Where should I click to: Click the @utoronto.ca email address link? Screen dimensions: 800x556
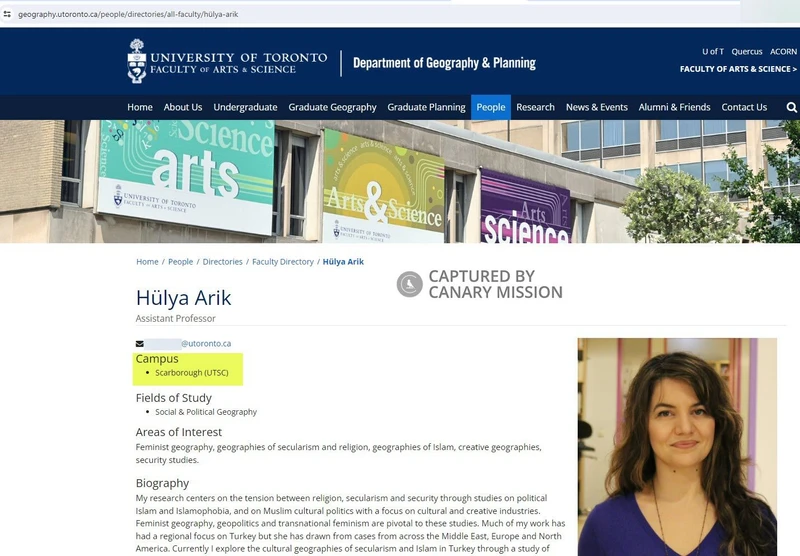click(206, 344)
